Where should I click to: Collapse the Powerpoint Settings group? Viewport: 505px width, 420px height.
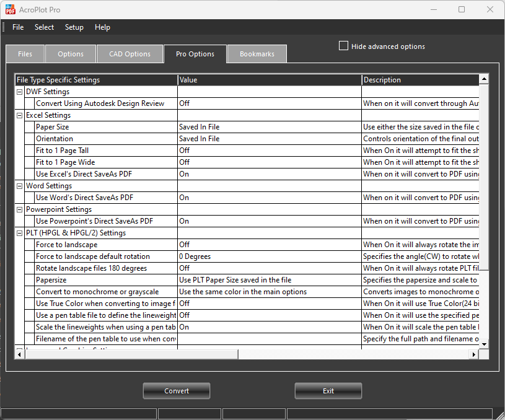(x=20, y=209)
